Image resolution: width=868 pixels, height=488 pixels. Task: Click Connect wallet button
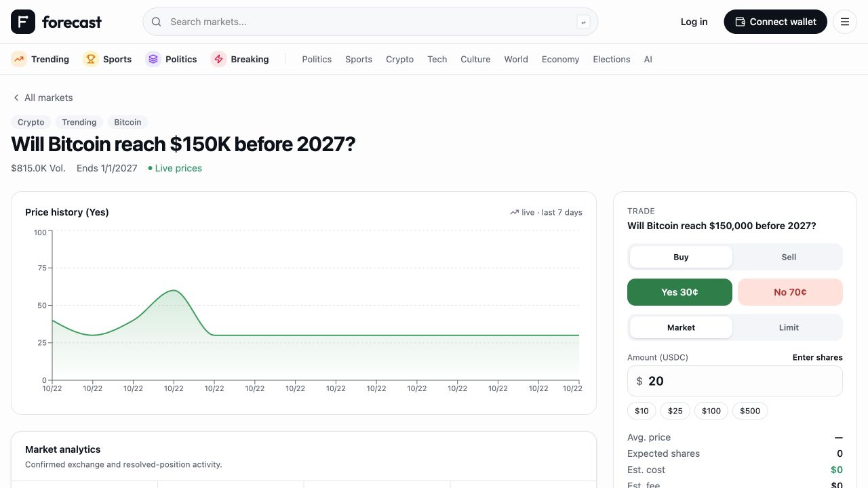(776, 22)
